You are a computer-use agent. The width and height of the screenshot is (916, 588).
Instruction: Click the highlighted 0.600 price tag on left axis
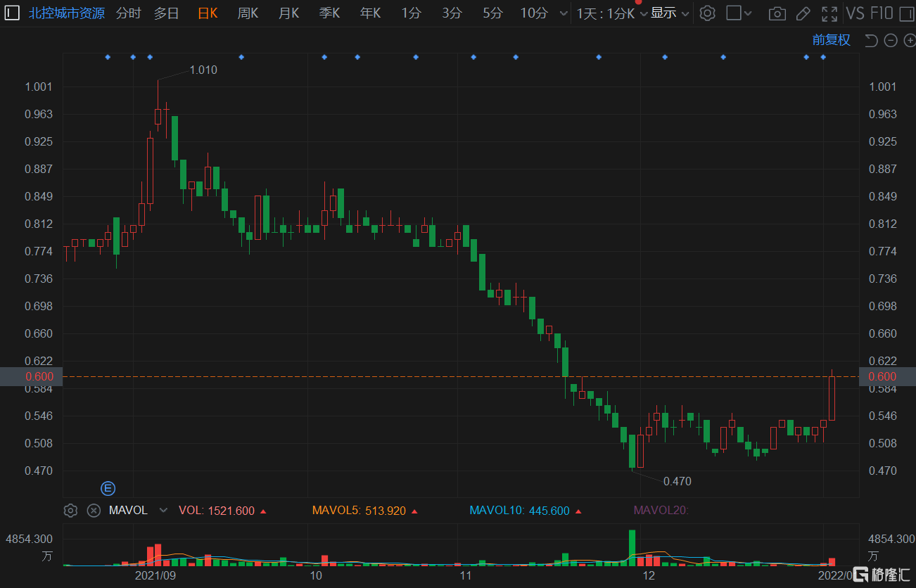32,376
